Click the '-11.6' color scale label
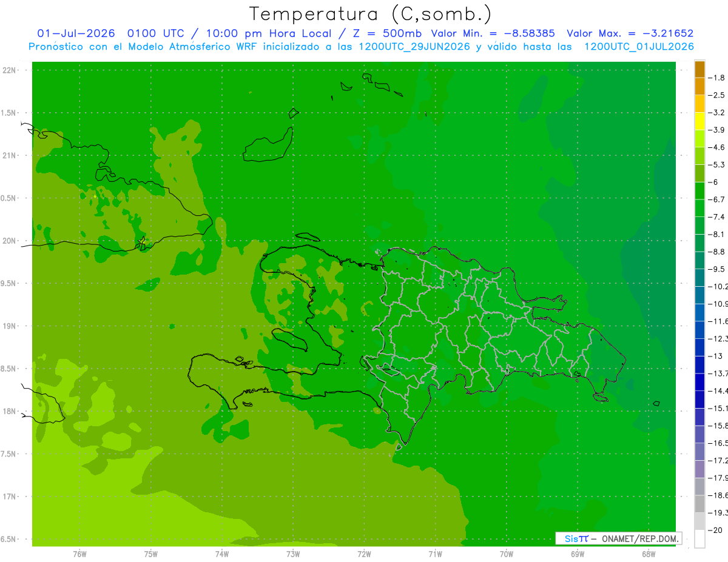The image size is (728, 562). click(718, 321)
